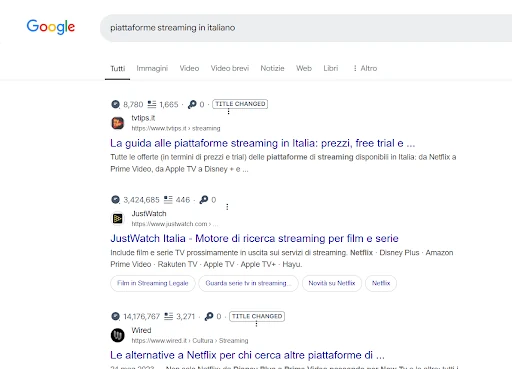Click the justwatch.com URL breadcrumb
The image size is (512, 369).
pyautogui.click(x=175, y=224)
